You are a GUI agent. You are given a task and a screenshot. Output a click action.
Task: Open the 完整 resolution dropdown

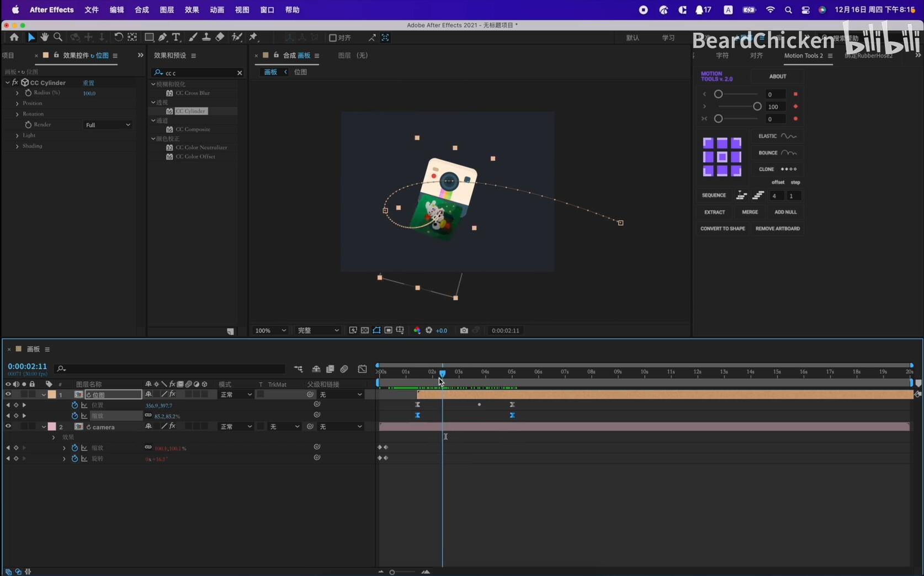318,330
